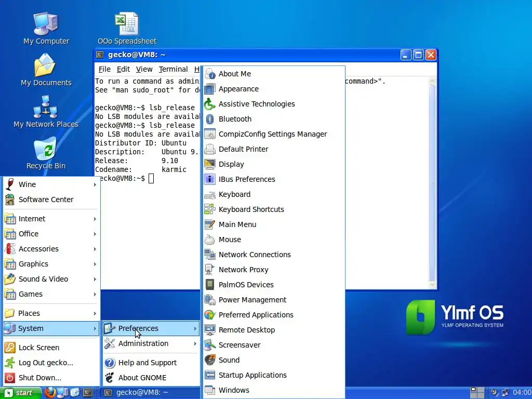The width and height of the screenshot is (532, 399).
Task: Select About GNOME in System menu
Action: point(151,378)
